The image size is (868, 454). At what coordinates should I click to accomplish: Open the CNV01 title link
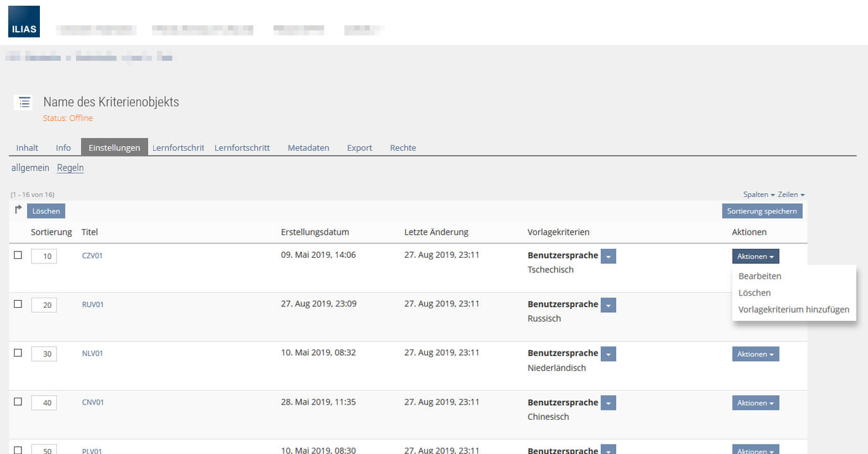point(93,402)
